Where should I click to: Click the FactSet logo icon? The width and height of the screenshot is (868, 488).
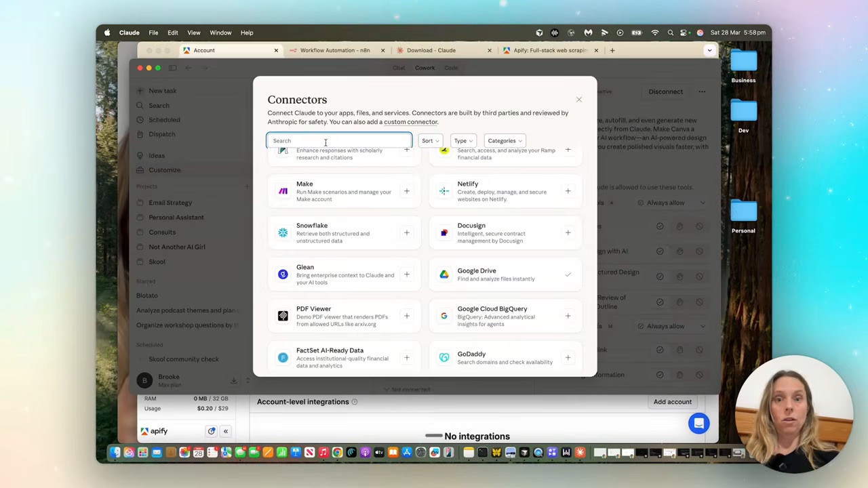pyautogui.click(x=283, y=357)
